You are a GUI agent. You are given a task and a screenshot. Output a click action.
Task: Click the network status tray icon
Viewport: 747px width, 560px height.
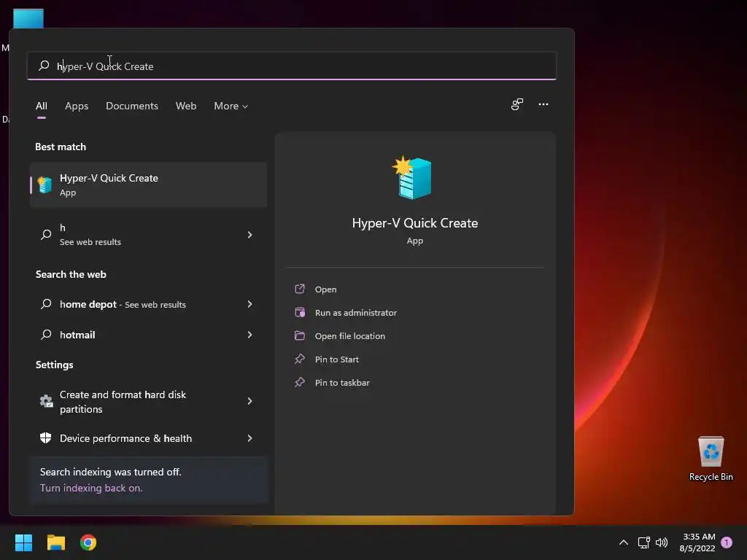point(643,542)
